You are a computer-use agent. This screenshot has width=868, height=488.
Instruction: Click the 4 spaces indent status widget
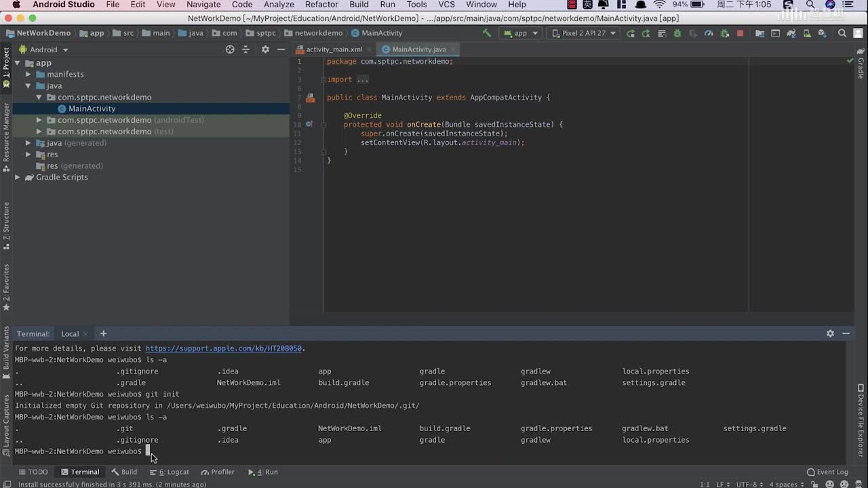(x=787, y=484)
